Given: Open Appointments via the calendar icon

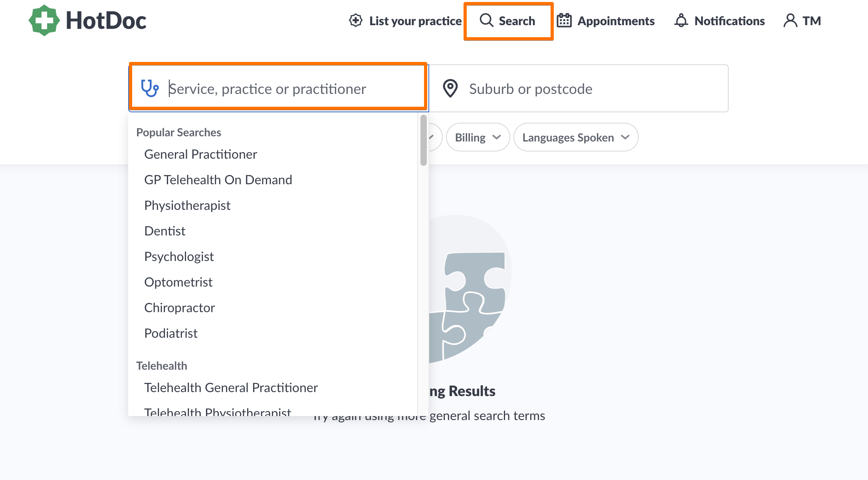Looking at the screenshot, I should click(x=564, y=20).
